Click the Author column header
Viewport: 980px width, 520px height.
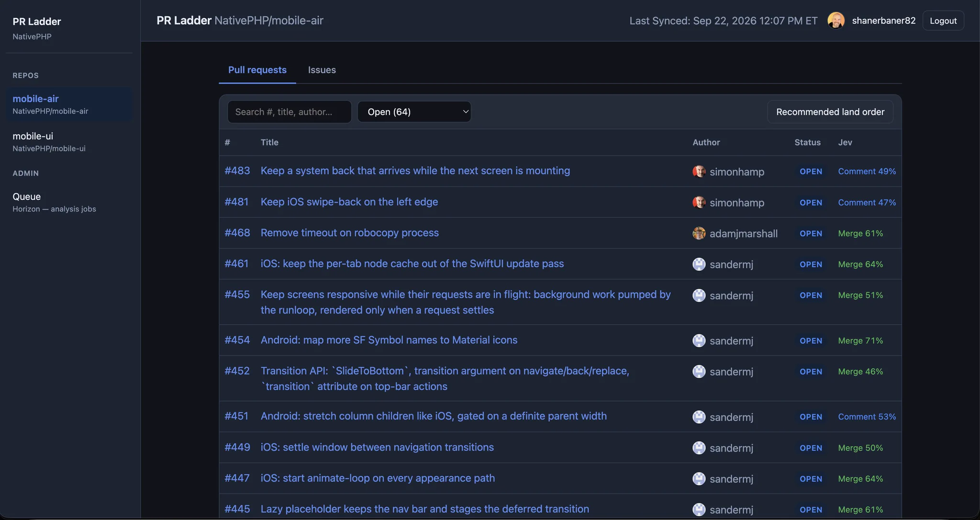coord(706,142)
